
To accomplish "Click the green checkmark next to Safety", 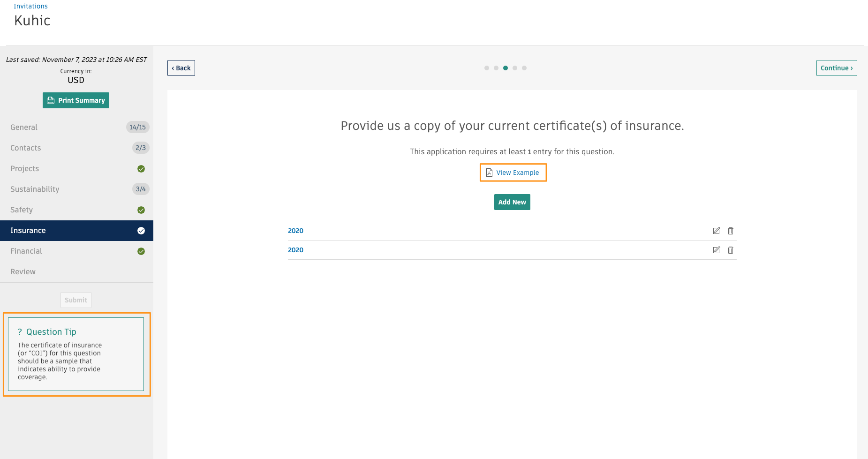I will click(x=141, y=210).
